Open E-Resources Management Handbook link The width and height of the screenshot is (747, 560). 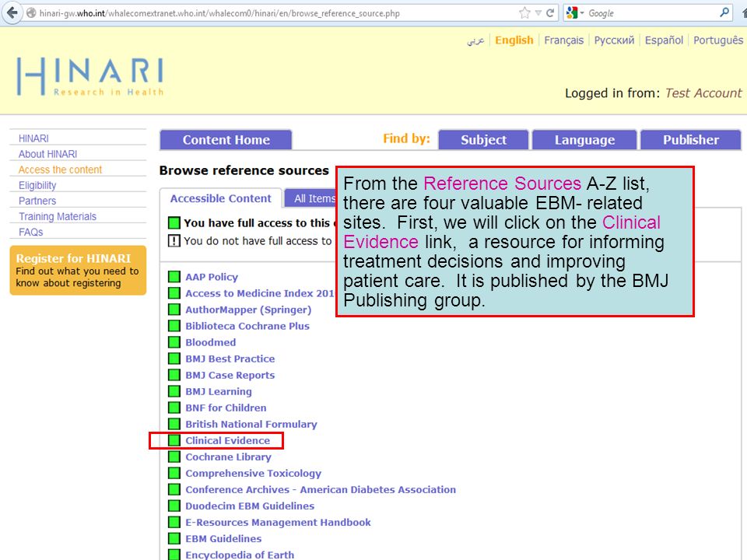(278, 523)
